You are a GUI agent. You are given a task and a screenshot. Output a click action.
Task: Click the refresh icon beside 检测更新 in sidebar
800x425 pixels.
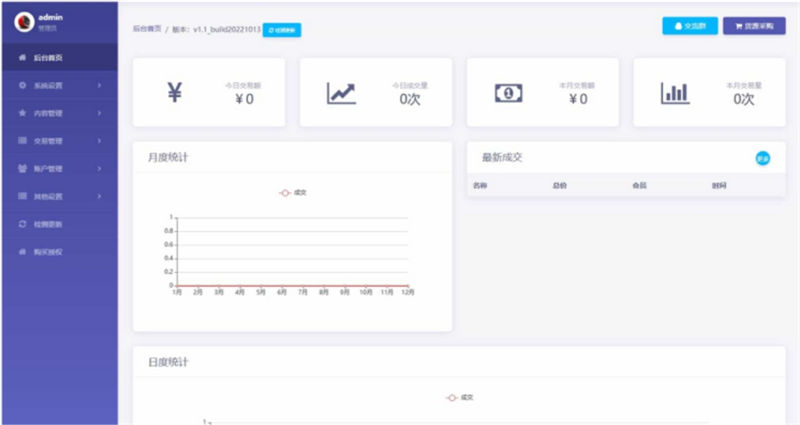coord(22,224)
